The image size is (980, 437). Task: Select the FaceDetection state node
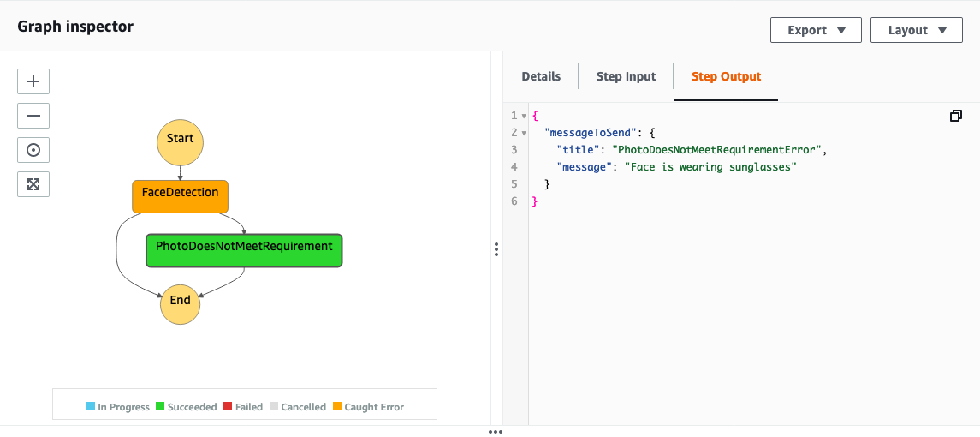click(x=180, y=196)
